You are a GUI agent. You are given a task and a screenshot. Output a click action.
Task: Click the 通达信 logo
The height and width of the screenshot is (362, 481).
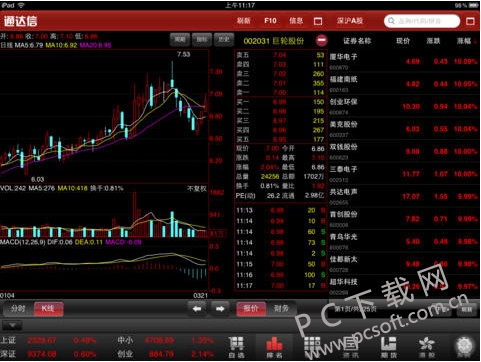pos(21,21)
